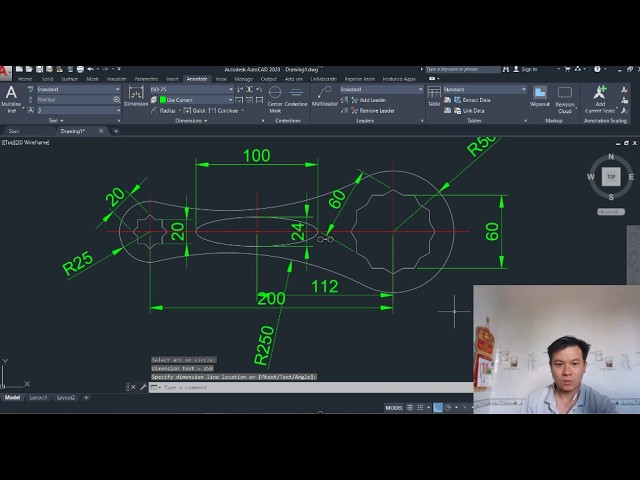Click the Centerline tool
This screenshot has height=480, width=640.
296,97
